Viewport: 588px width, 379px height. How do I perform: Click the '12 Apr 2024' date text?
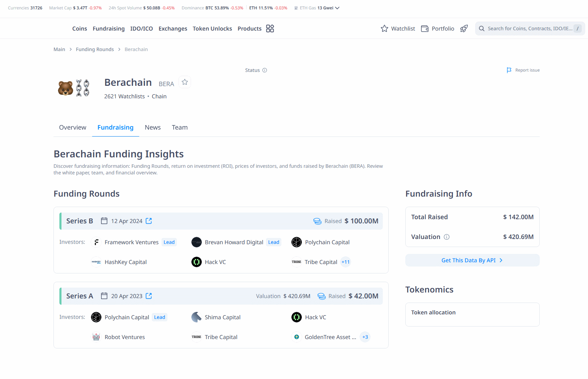tap(127, 221)
